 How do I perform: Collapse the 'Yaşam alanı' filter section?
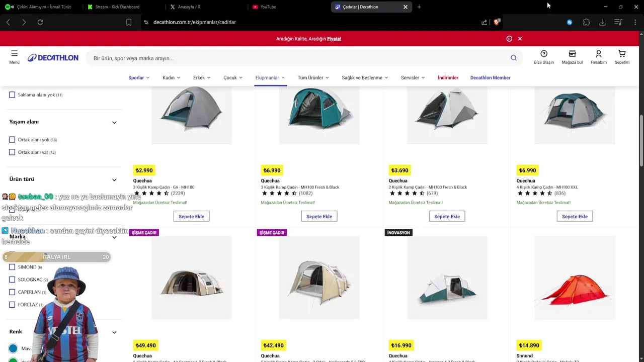pyautogui.click(x=114, y=122)
